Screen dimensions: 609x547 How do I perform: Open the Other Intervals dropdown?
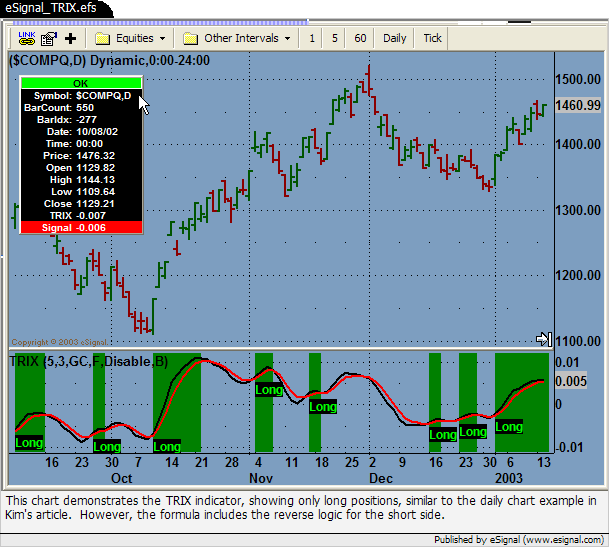(237, 38)
